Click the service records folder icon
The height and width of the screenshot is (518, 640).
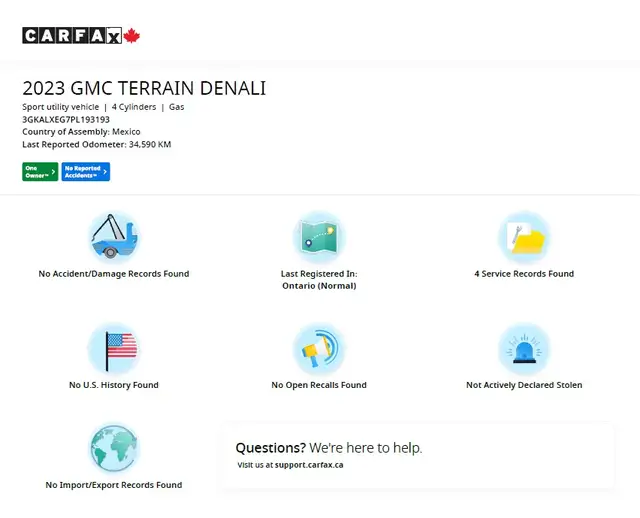click(524, 236)
